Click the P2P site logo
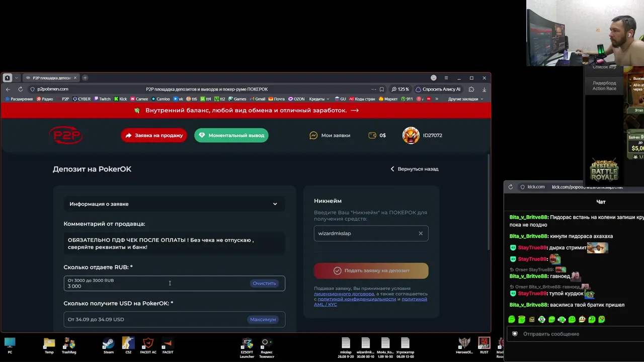The width and height of the screenshot is (644, 362). coord(66,135)
